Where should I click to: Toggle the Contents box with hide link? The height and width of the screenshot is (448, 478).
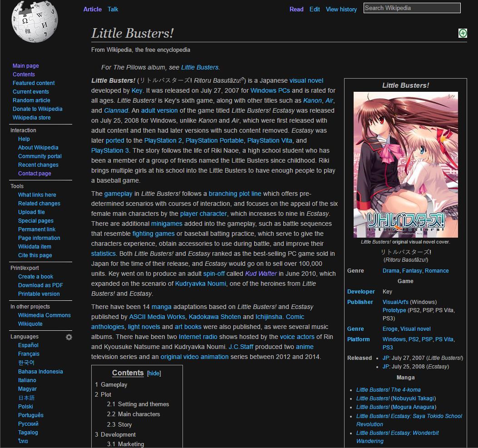pyautogui.click(x=154, y=373)
